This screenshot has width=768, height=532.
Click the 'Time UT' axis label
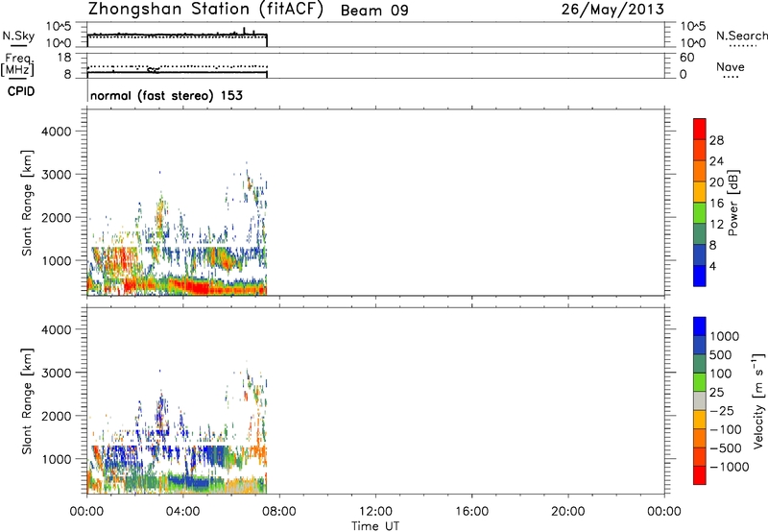(375, 526)
